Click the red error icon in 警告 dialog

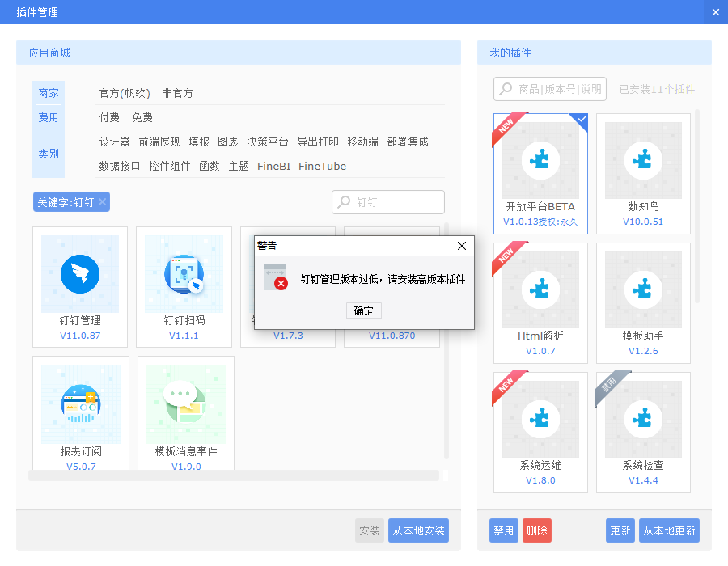[x=281, y=283]
